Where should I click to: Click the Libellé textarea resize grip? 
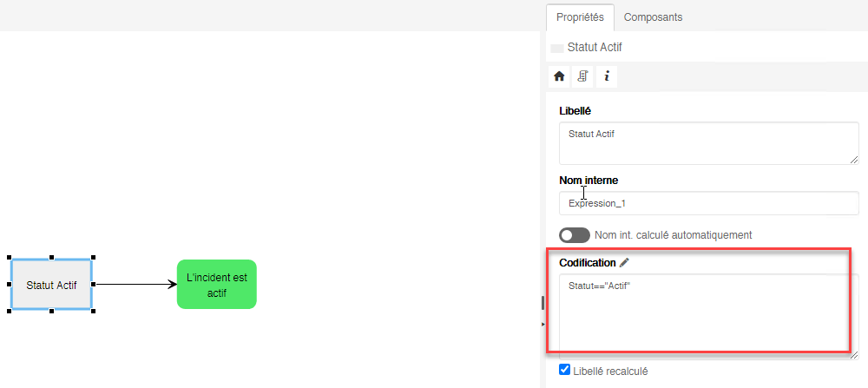click(854, 159)
